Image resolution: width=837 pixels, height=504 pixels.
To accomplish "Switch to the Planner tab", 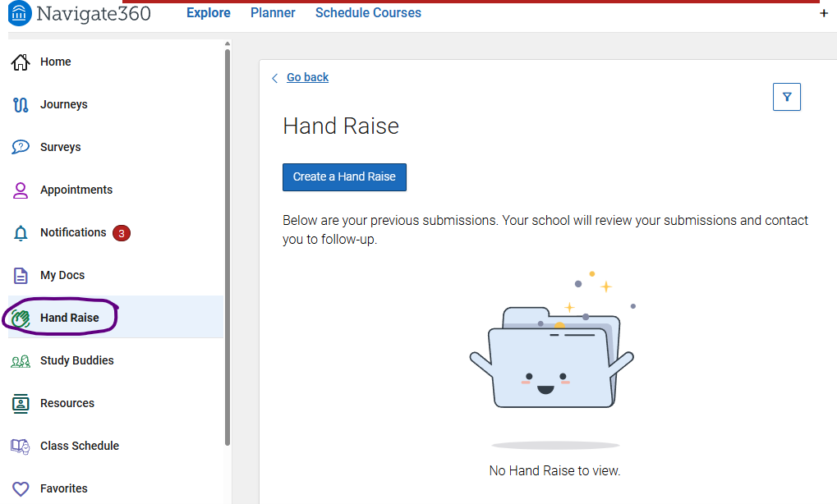I will pyautogui.click(x=273, y=12).
